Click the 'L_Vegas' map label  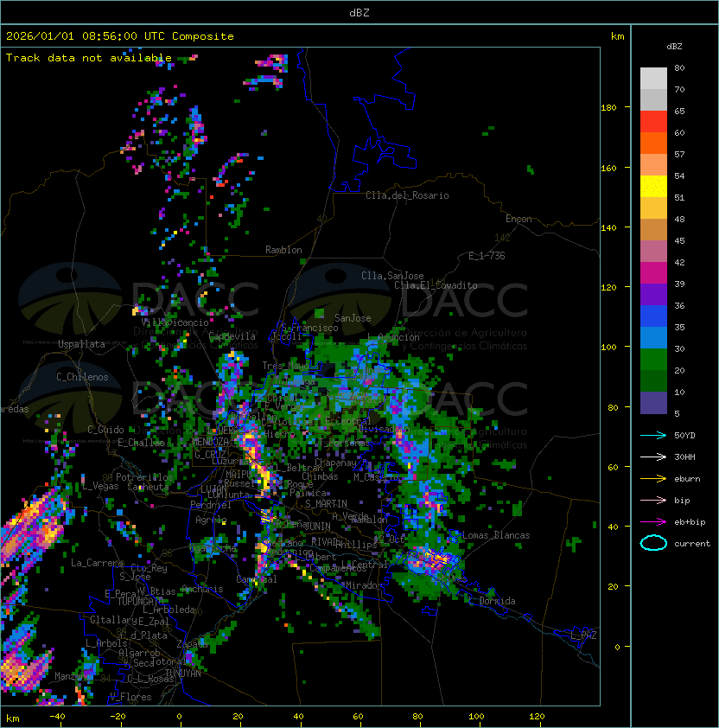point(100,486)
